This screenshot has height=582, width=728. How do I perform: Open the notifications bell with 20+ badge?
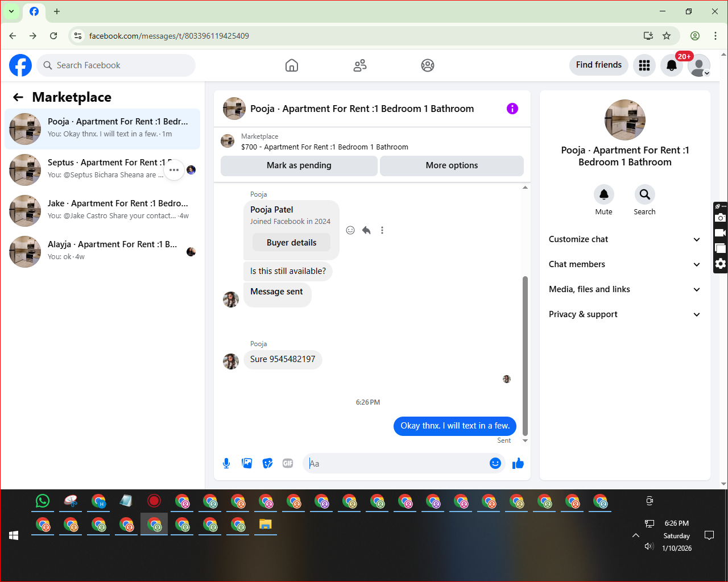672,65
